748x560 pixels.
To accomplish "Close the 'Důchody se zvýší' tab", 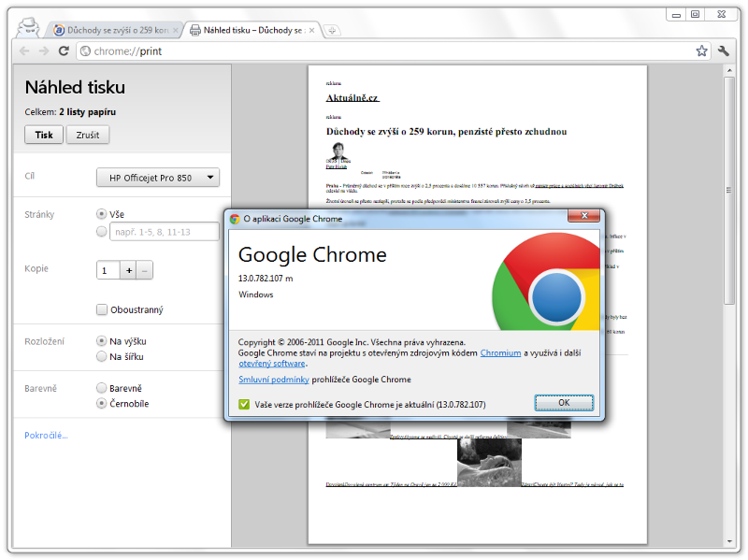I will (x=176, y=30).
